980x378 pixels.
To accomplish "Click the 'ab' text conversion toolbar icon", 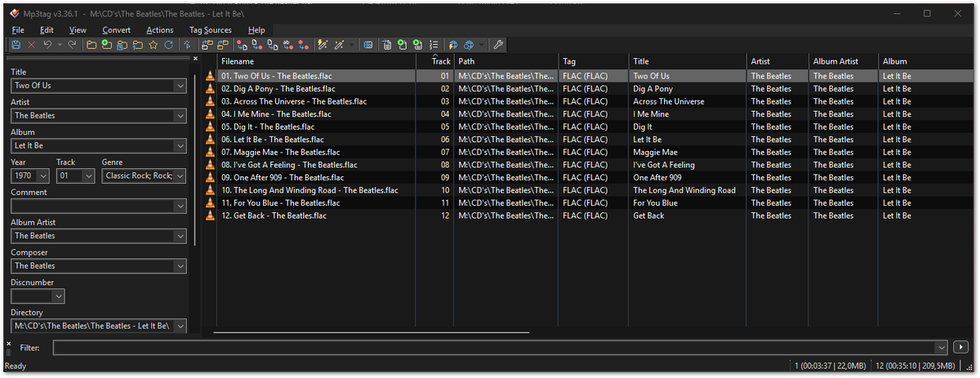I will pos(288,45).
